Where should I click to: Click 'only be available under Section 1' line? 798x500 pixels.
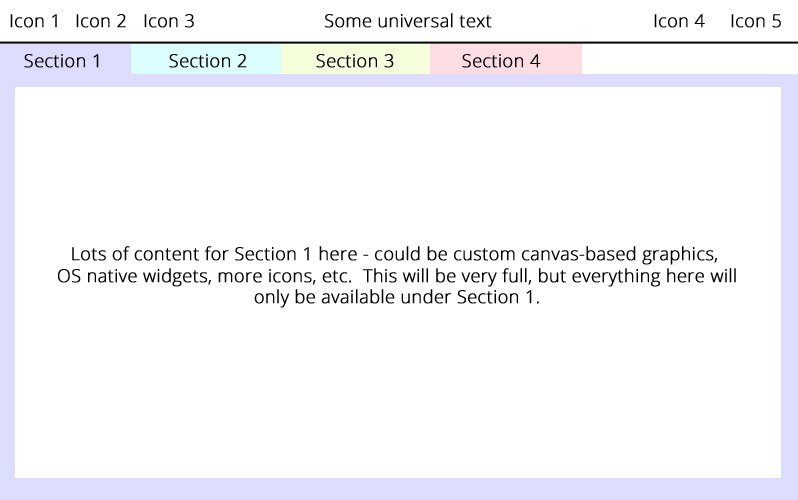pos(397,297)
